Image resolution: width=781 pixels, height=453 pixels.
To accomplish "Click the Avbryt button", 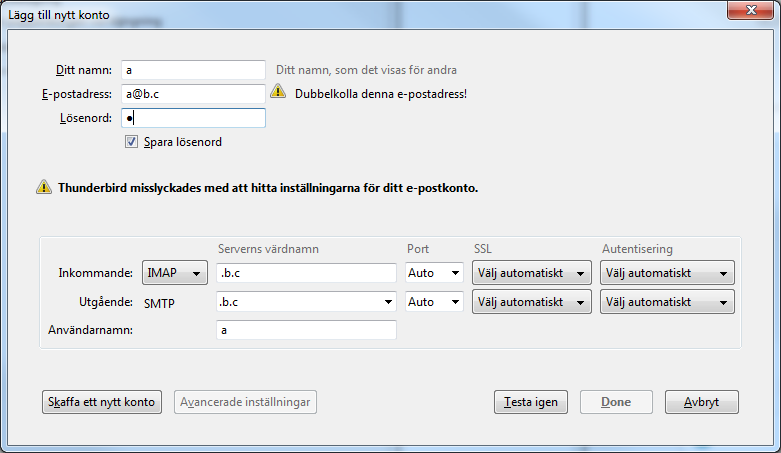I will click(702, 402).
